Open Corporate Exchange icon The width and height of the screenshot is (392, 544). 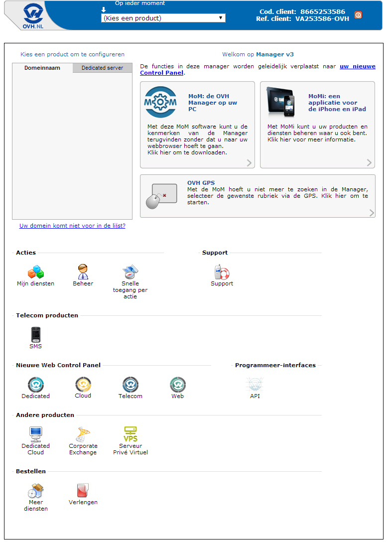pos(83,434)
